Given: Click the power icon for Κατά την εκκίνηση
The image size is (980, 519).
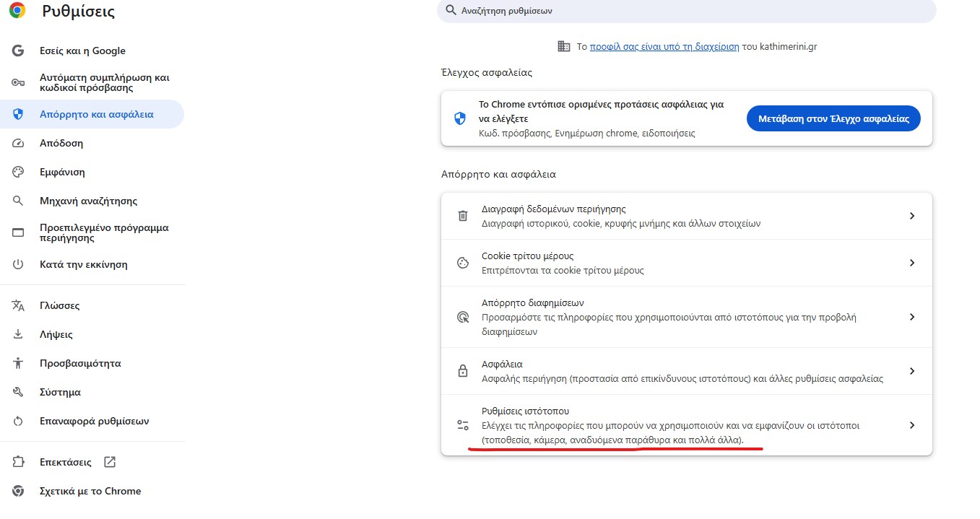Looking at the screenshot, I should coord(19,265).
